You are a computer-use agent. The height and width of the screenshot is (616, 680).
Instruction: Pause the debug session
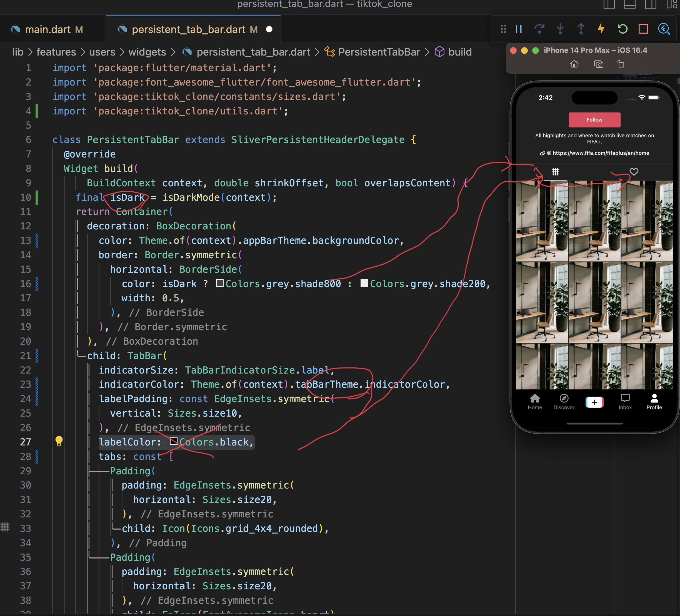click(519, 29)
